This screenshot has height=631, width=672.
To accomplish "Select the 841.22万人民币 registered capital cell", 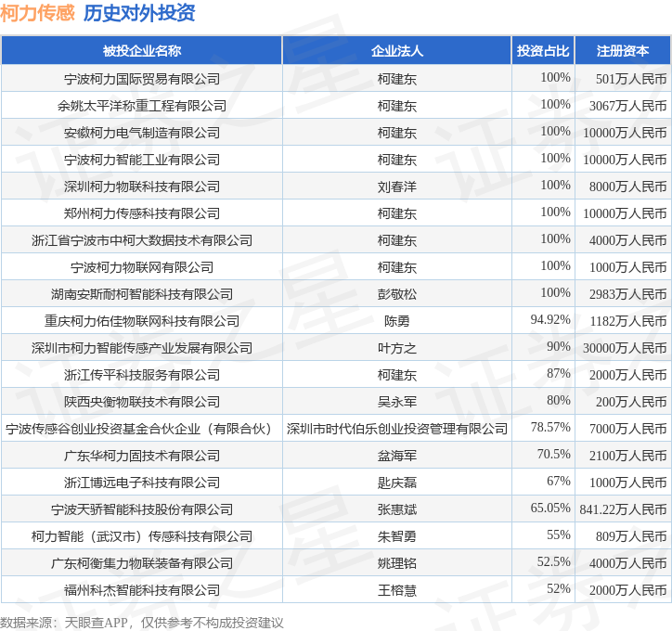I will 623,509.
